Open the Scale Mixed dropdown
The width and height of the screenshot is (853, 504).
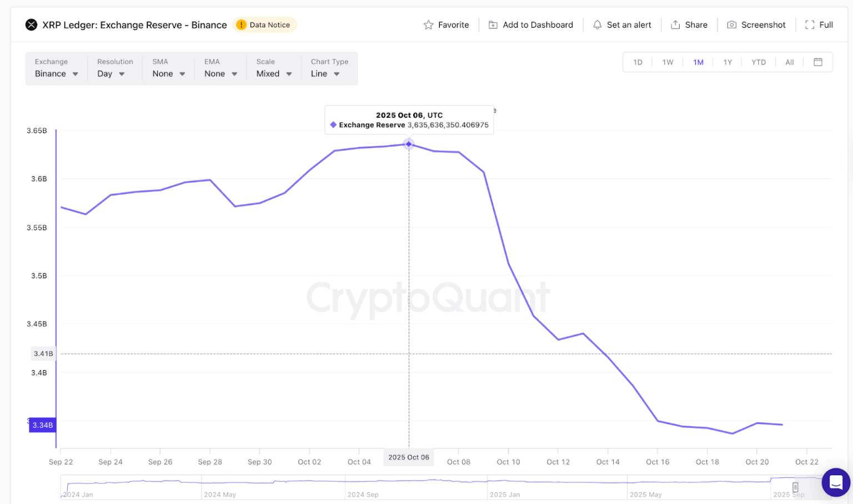(x=274, y=74)
